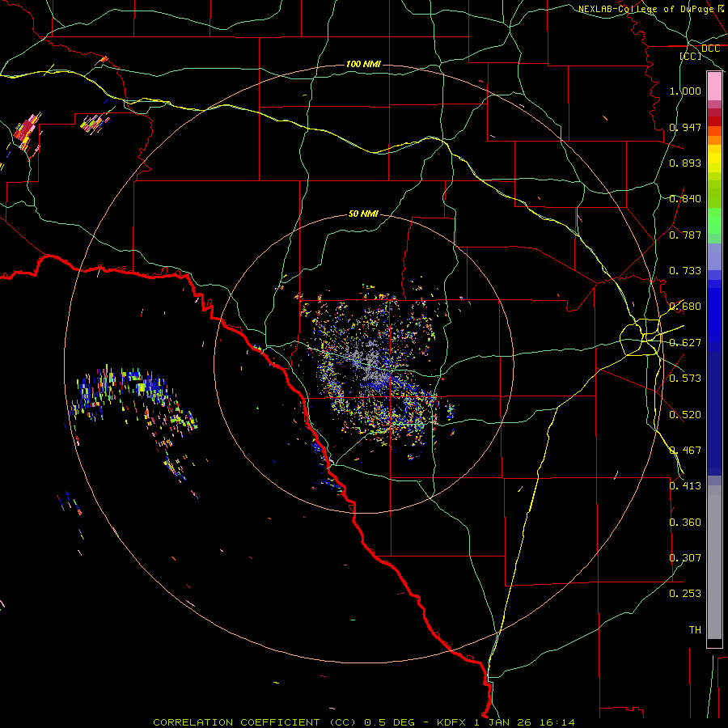Click the Correlation Coefficient product caption
The image size is (728, 728).
[x=364, y=722]
